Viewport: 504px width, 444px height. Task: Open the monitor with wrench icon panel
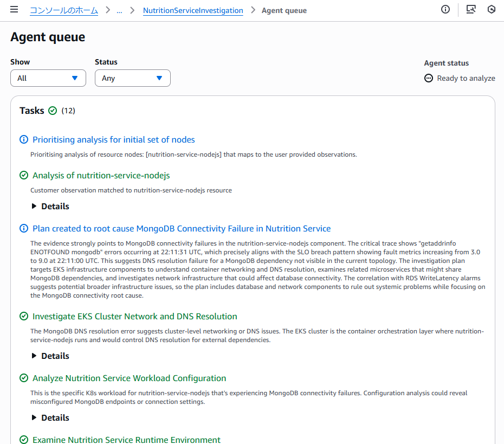(x=471, y=9)
